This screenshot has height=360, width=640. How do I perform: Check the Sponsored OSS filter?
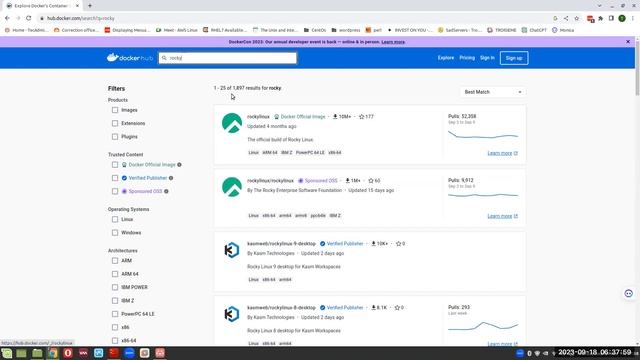(115, 191)
